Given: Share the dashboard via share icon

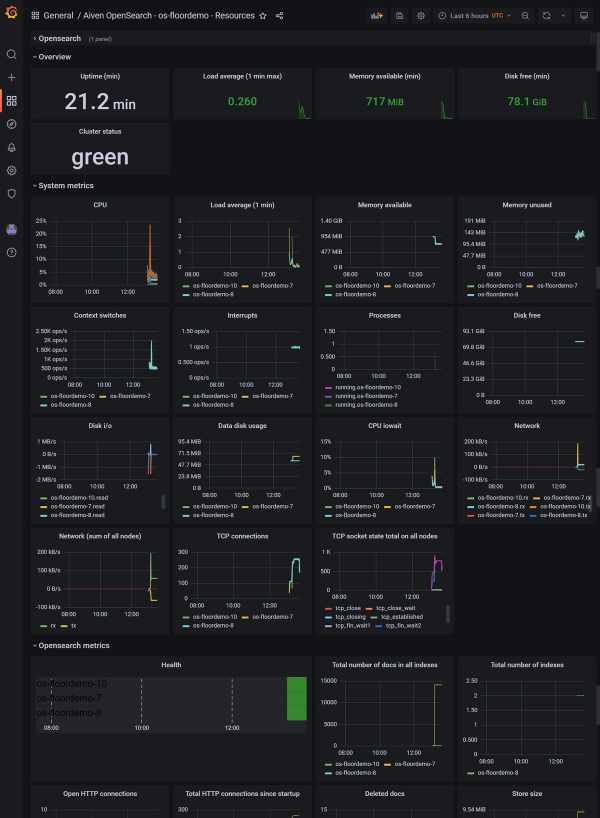Looking at the screenshot, I should coord(279,16).
